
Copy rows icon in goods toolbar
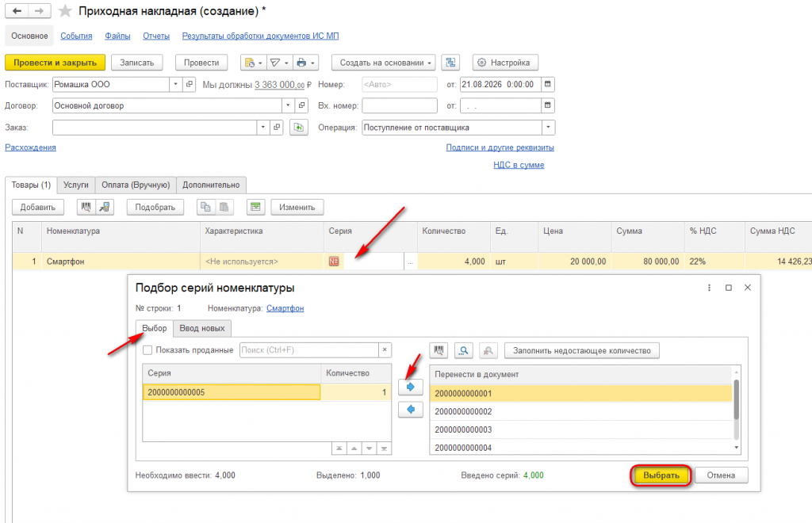click(205, 207)
